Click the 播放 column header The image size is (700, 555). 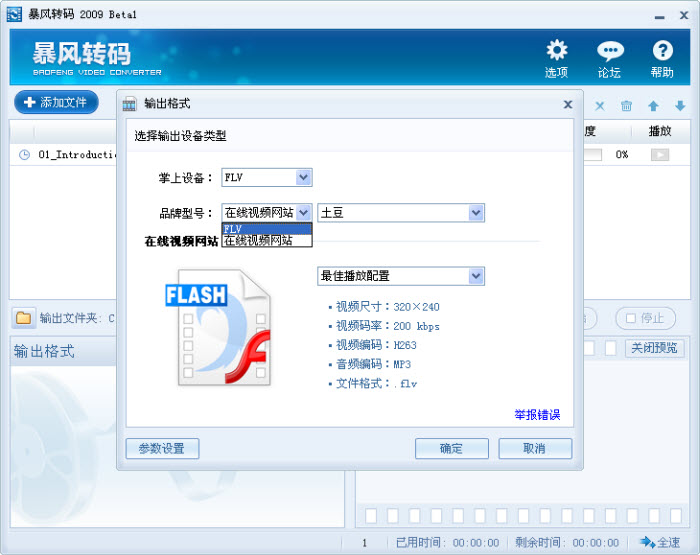click(660, 131)
